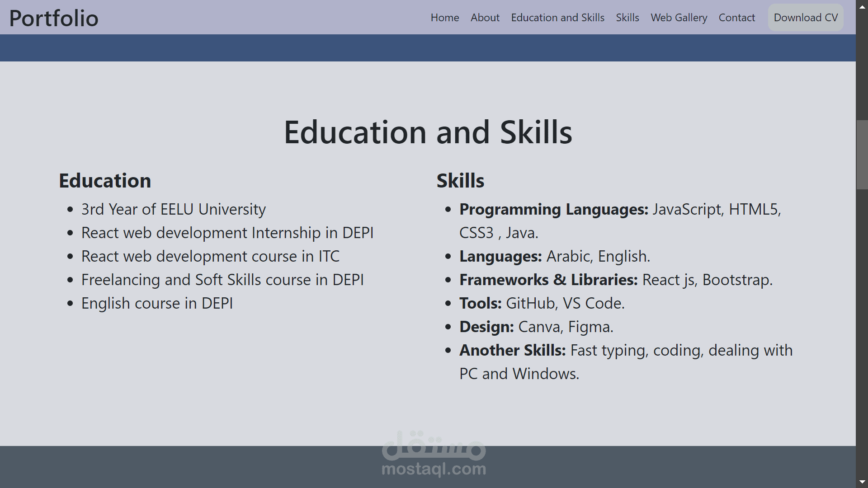The image size is (868, 488).
Task: Open the Contact nav link
Action: (x=736, y=18)
